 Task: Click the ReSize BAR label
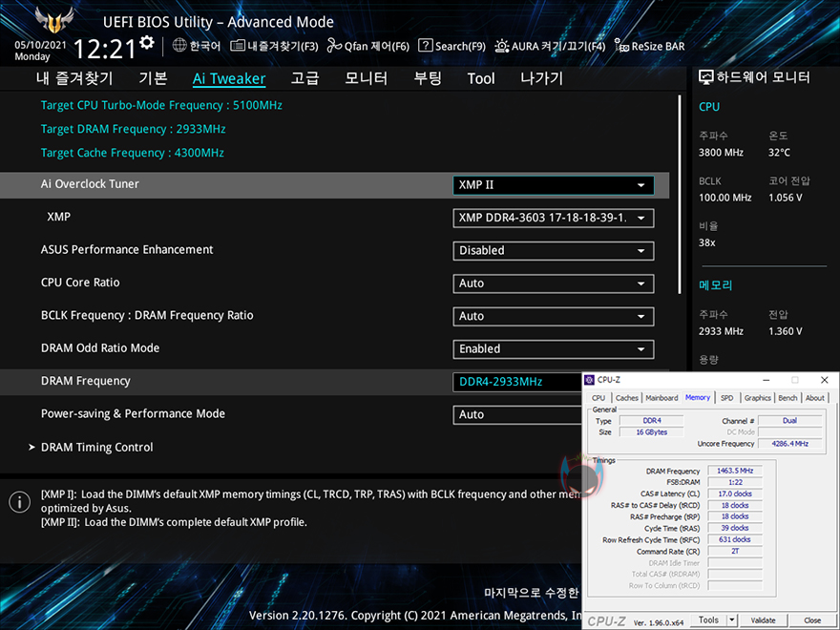tap(658, 46)
